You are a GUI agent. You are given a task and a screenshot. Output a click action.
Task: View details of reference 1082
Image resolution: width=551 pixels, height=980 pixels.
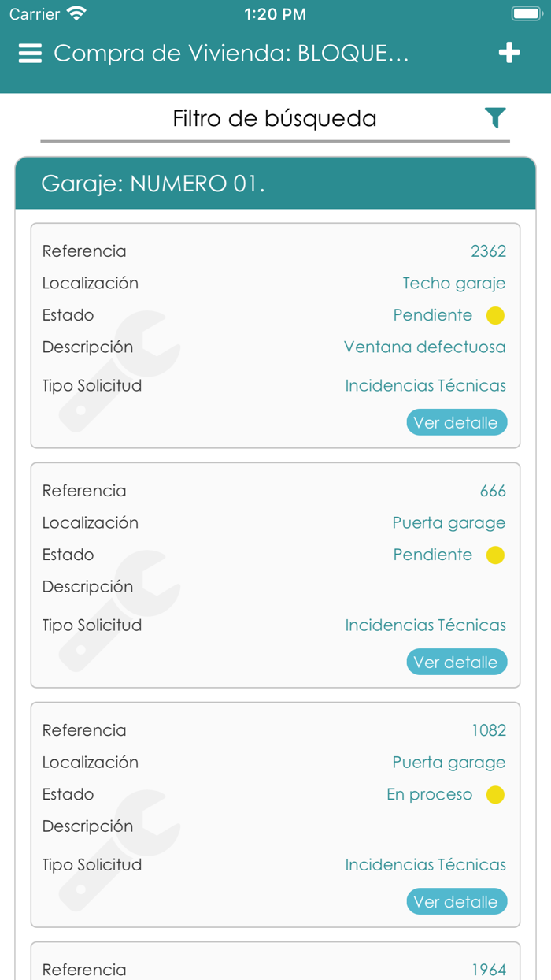457,901
